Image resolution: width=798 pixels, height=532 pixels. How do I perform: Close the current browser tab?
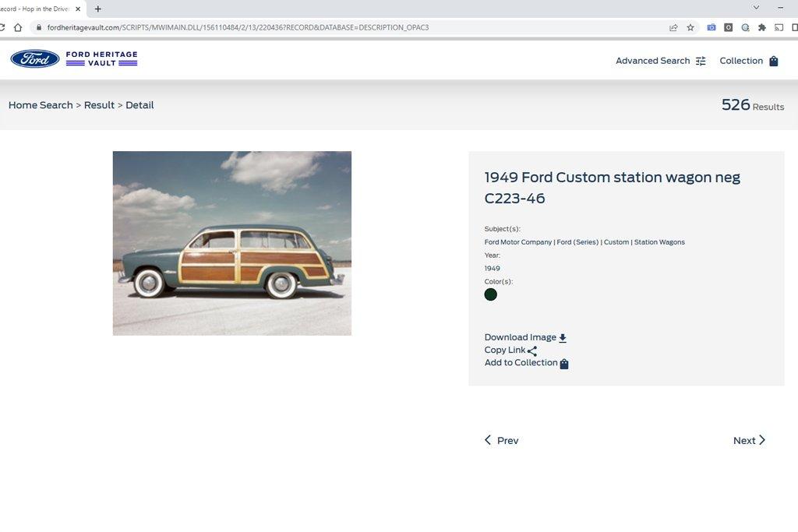78,9
